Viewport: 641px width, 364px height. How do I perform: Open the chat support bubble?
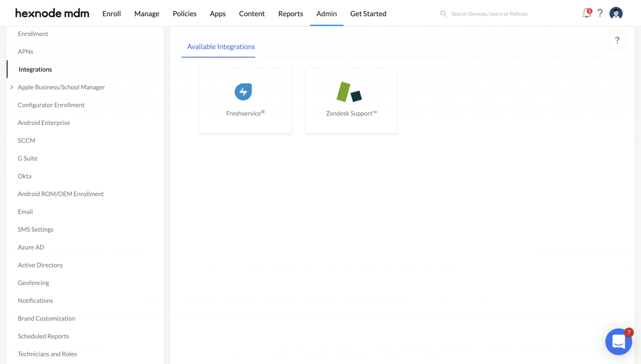pos(618,342)
